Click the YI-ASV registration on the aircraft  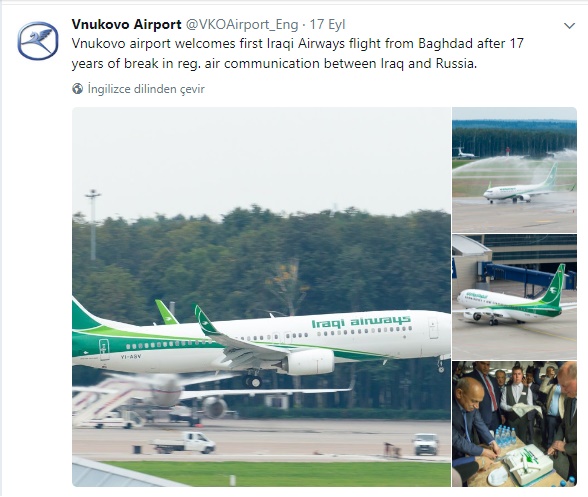131,356
